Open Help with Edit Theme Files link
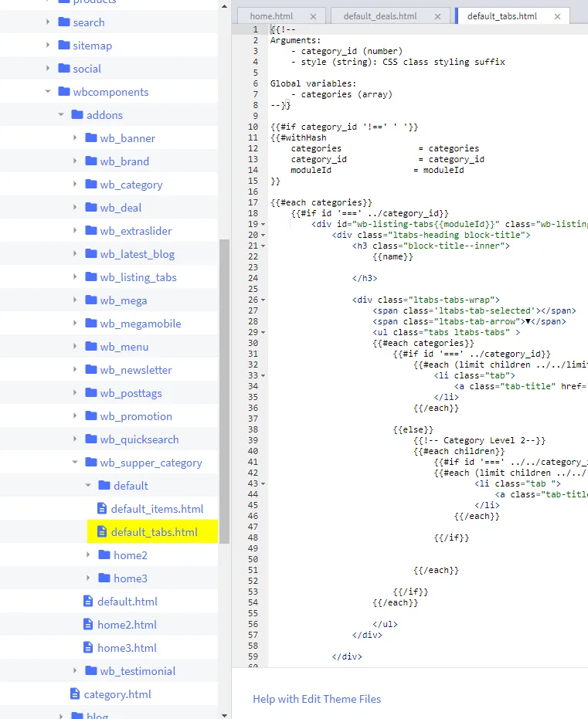Image resolution: width=588 pixels, height=719 pixels. coord(317,699)
